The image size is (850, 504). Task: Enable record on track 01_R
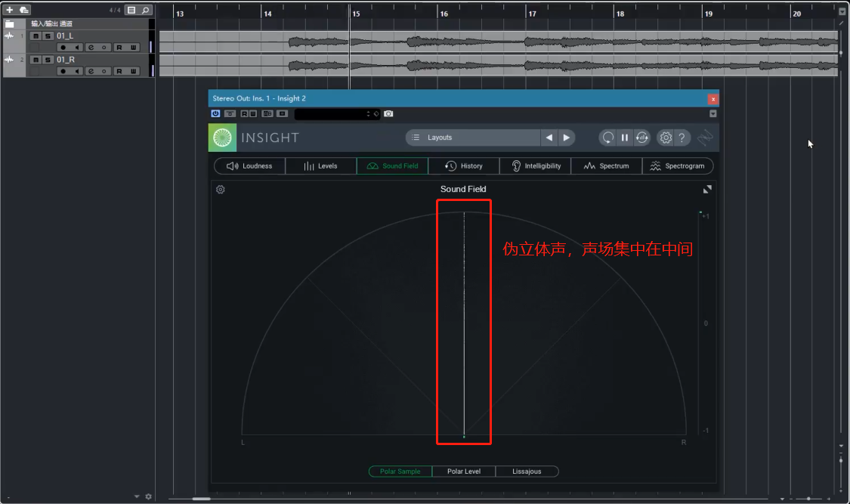click(x=63, y=71)
